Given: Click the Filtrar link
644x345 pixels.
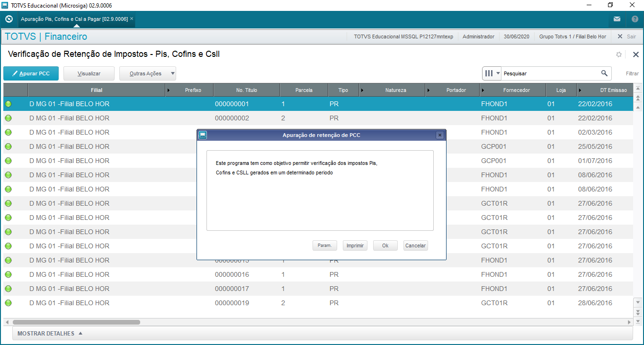Looking at the screenshot, I should tap(632, 73).
